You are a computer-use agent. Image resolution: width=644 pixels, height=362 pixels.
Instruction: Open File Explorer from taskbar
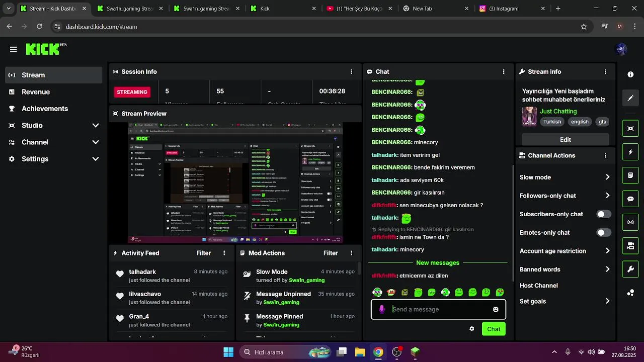[x=360, y=352]
